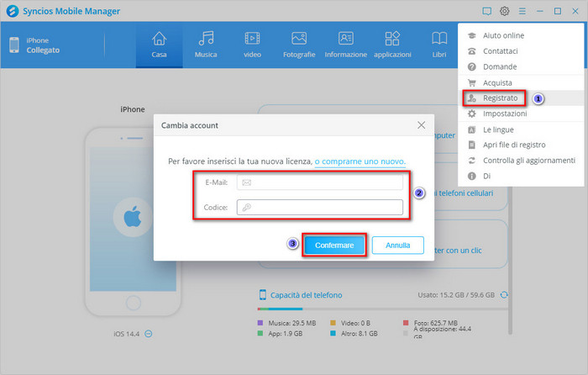This screenshot has width=588, height=375.
Task: Click the Video orange legend swatch
Action: tap(333, 323)
